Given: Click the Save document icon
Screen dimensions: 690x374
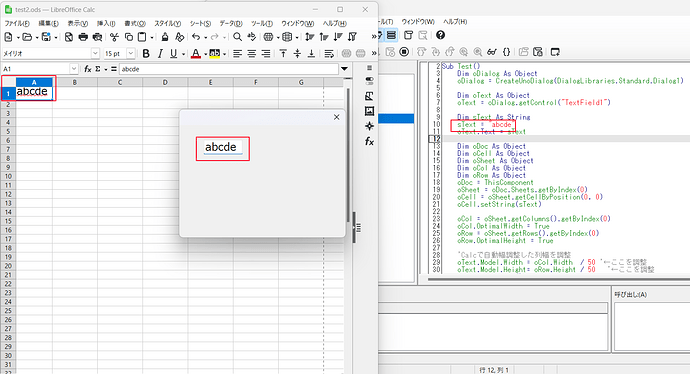Looking at the screenshot, I should [46, 37].
